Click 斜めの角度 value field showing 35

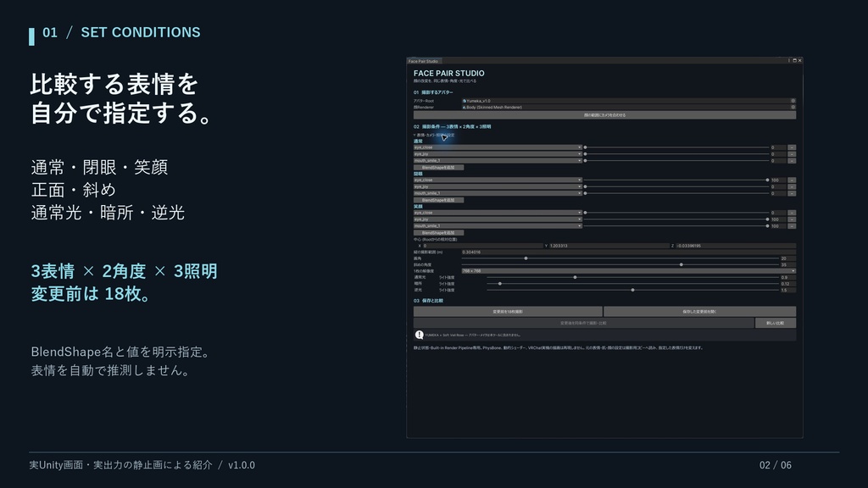click(787, 264)
